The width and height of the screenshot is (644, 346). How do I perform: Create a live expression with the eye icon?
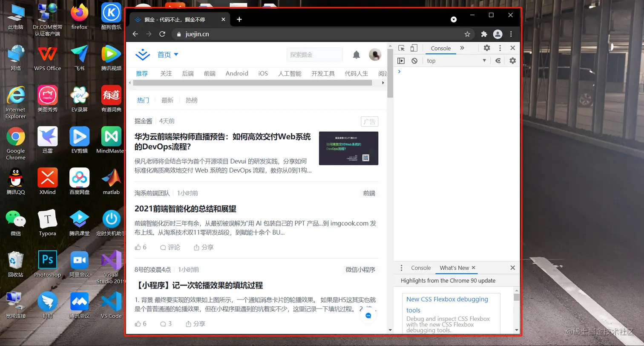tap(498, 61)
